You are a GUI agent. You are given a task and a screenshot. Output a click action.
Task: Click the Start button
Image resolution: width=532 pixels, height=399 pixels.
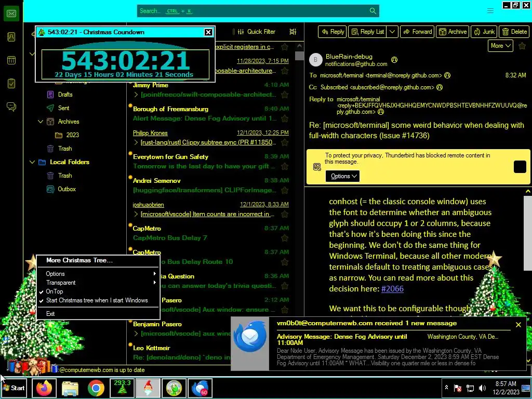[14, 388]
